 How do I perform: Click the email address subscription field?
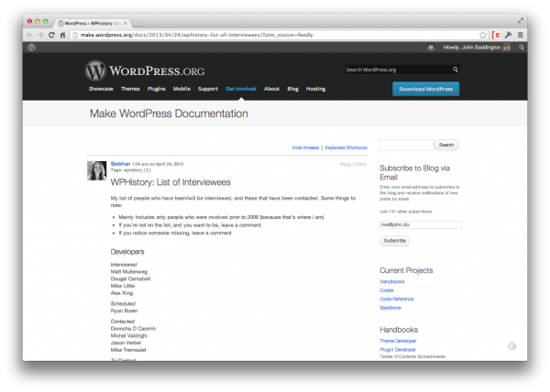[421, 225]
